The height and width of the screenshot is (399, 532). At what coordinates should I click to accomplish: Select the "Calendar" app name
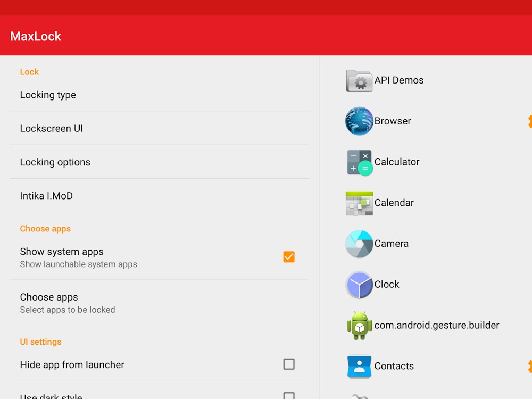click(394, 203)
